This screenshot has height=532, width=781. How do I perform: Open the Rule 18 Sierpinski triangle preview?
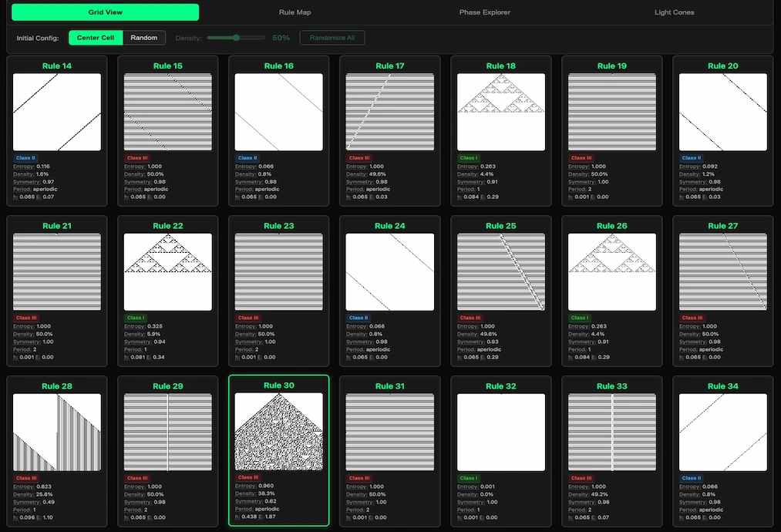coord(501,111)
